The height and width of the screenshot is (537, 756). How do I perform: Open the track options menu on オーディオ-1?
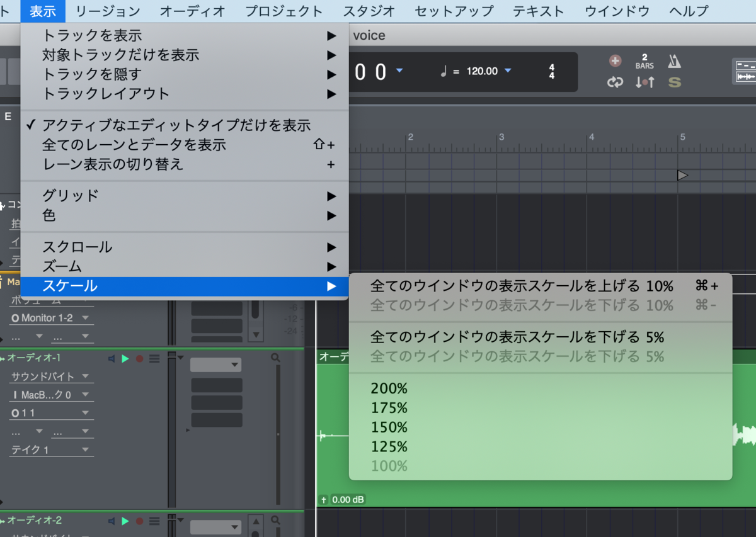click(155, 358)
